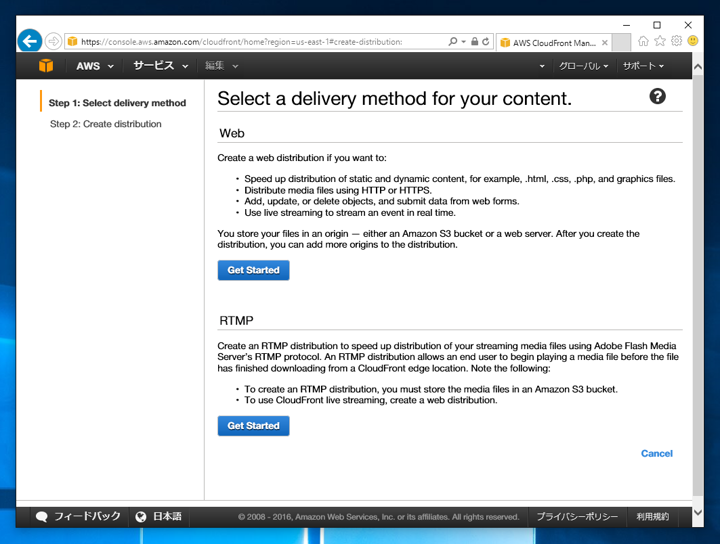
Task: Open プライバシーポリシー link
Action: tap(577, 517)
